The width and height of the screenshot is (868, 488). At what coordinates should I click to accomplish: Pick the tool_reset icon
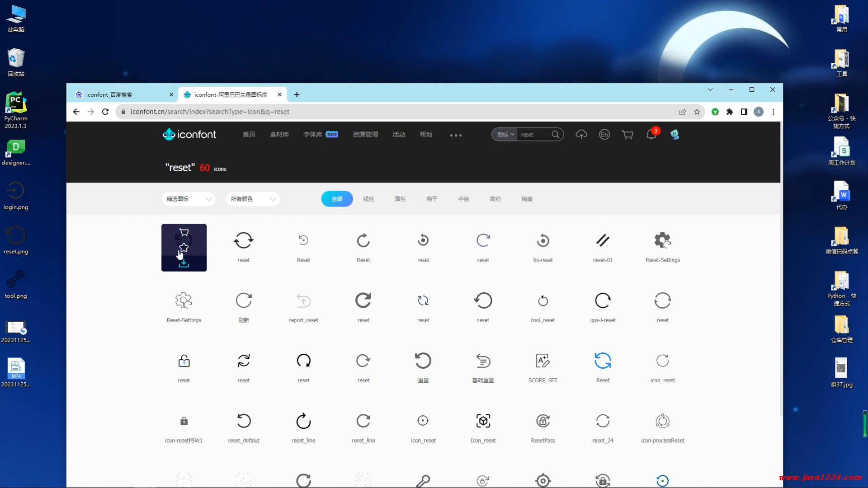click(x=543, y=300)
